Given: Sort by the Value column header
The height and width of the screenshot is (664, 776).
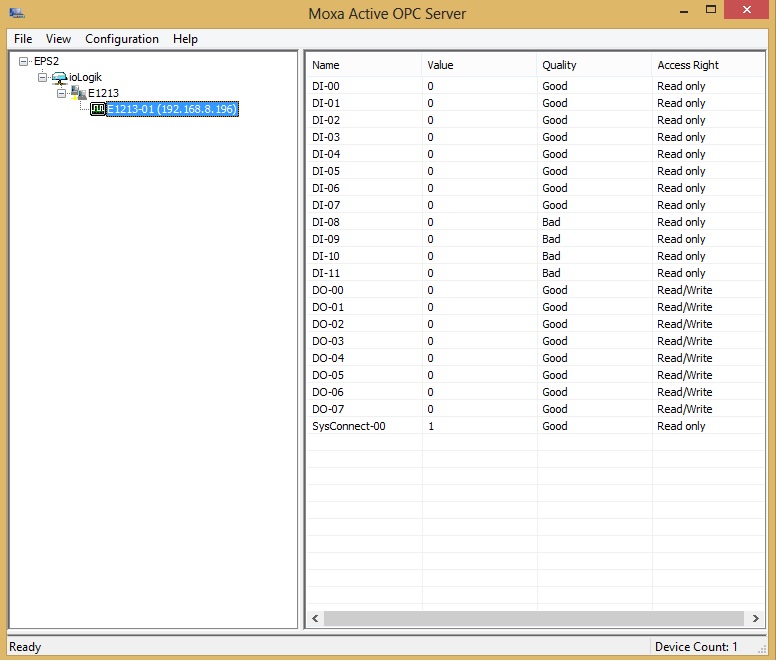Looking at the screenshot, I should pyautogui.click(x=479, y=65).
